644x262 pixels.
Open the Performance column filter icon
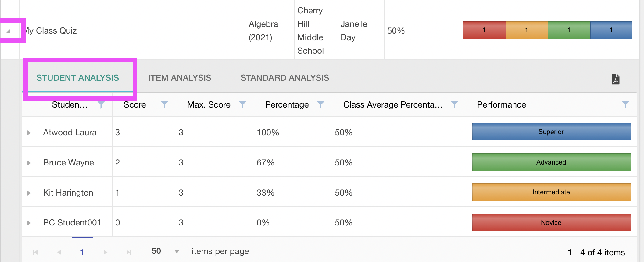pos(625,105)
